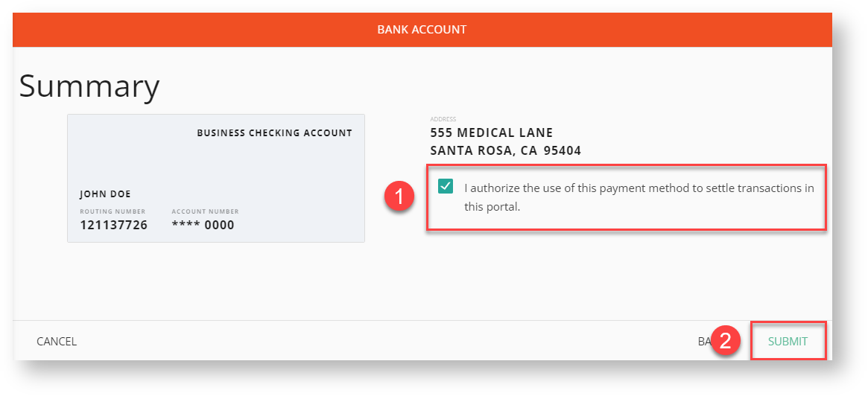
Task: Click the small ADDRESS label
Action: pos(443,119)
